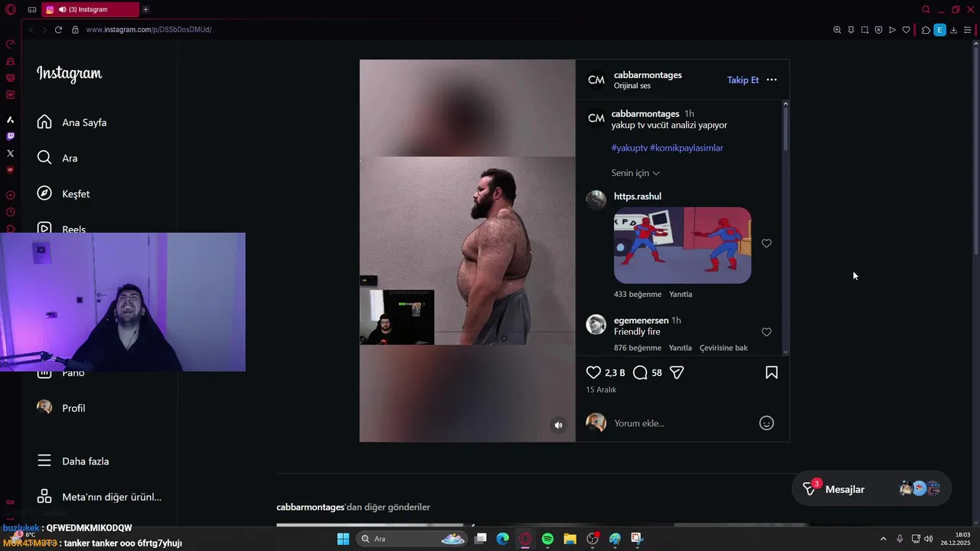Open the emoji picker in comment box
980x551 pixels.
click(x=766, y=423)
